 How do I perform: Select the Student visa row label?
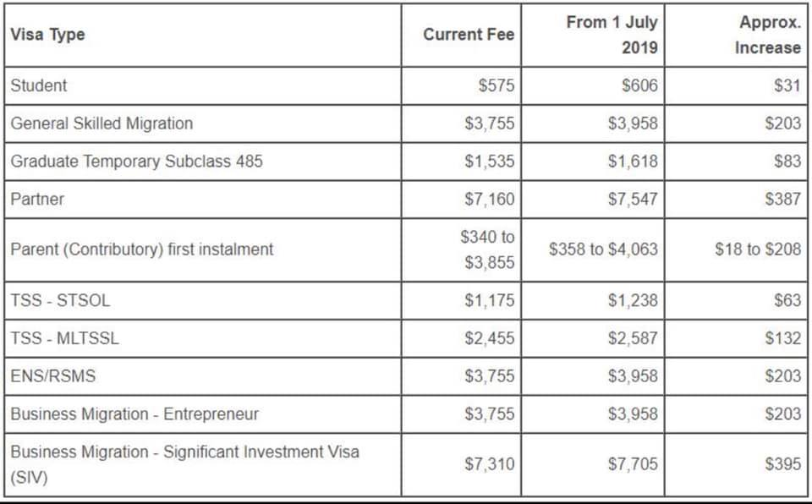39,85
